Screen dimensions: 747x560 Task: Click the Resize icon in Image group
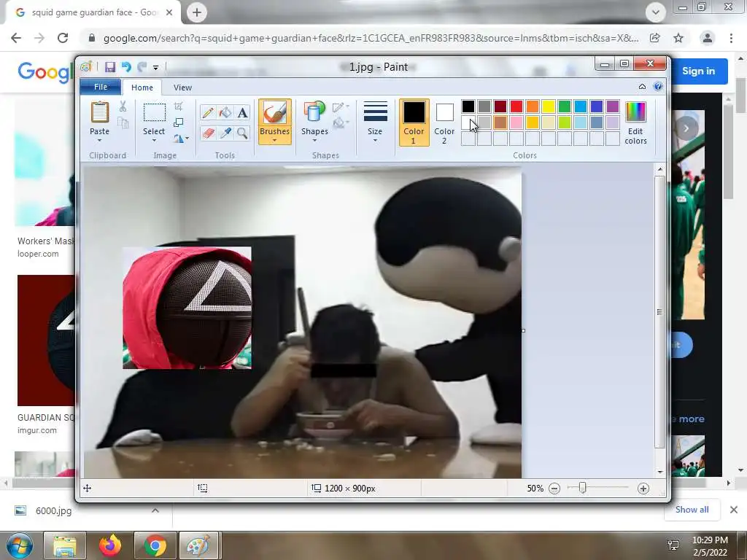[x=179, y=122]
